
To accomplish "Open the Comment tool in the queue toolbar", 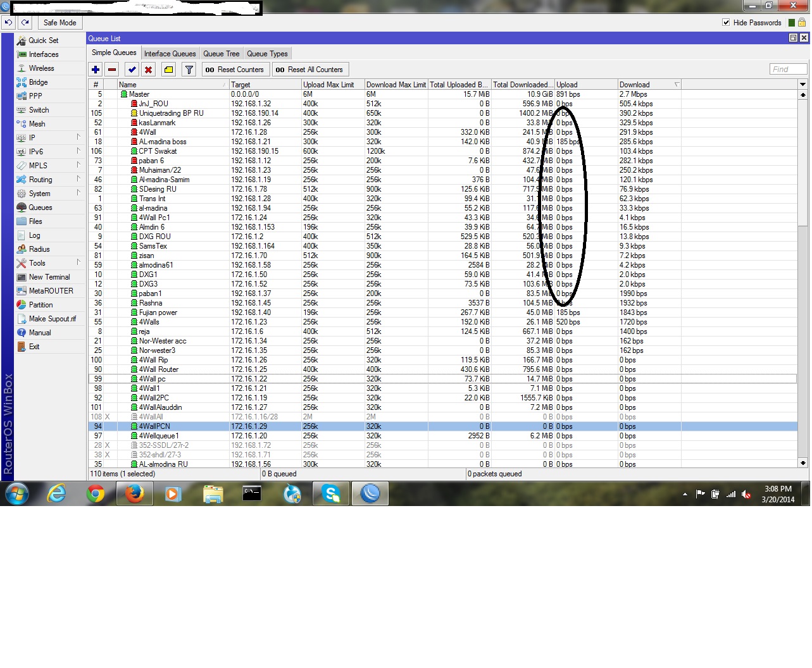I will tap(168, 69).
